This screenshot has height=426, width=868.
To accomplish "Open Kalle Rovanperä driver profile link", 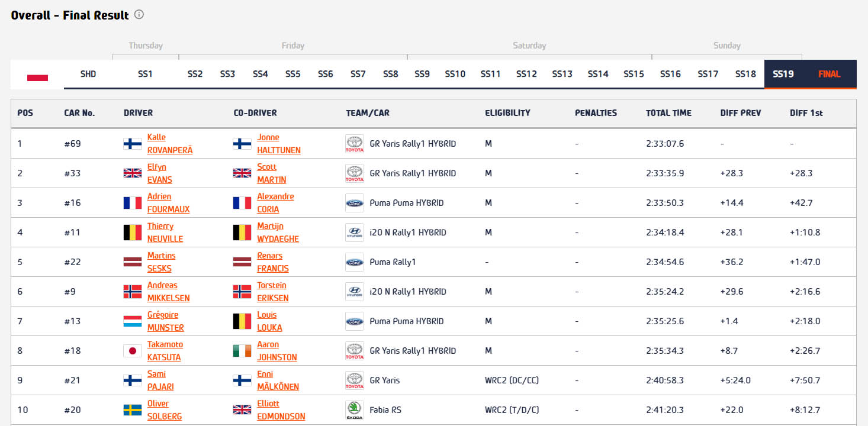I will click(x=169, y=144).
